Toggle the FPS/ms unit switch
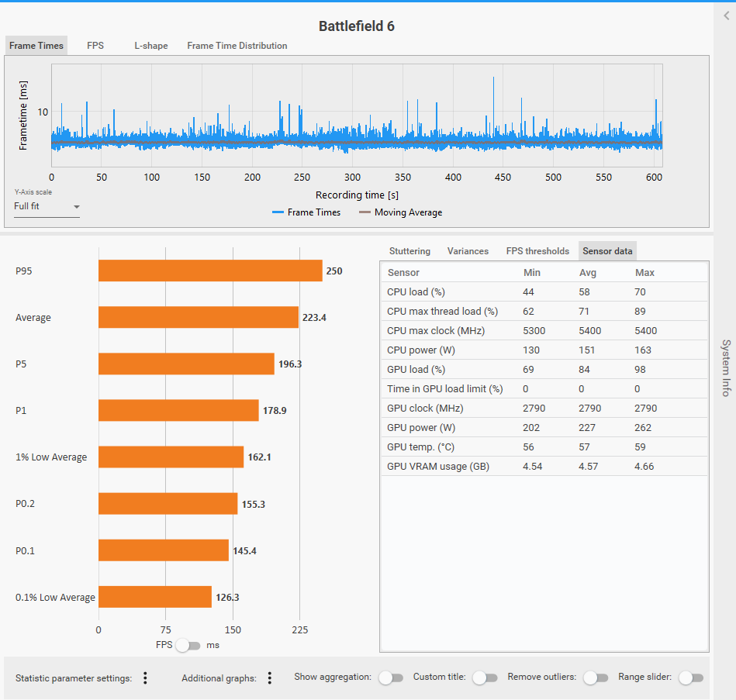Viewport: 736px width, 700px height. [188, 645]
